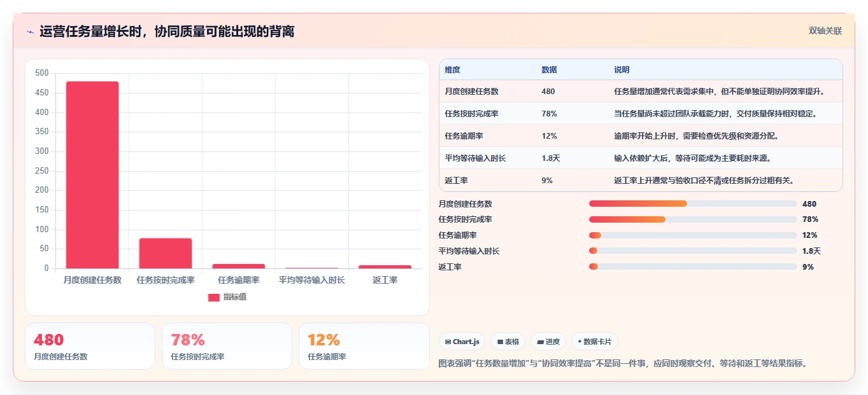Click the 返工率 cell in the table
The image size is (868, 395).
tap(456, 181)
